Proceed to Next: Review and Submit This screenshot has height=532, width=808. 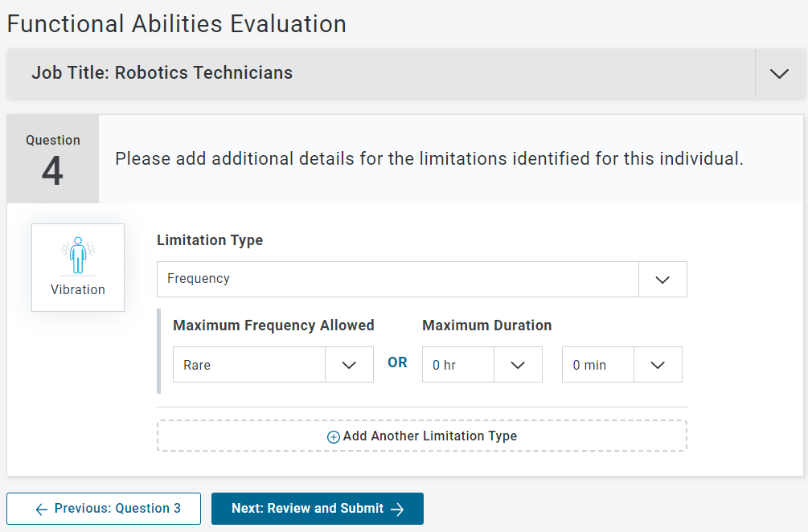(x=317, y=509)
